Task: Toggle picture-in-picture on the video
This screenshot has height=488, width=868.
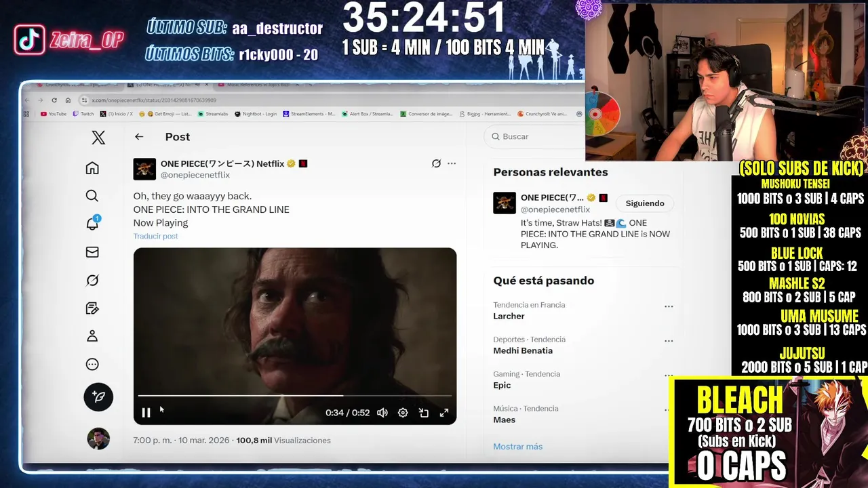Action: pyautogui.click(x=424, y=413)
